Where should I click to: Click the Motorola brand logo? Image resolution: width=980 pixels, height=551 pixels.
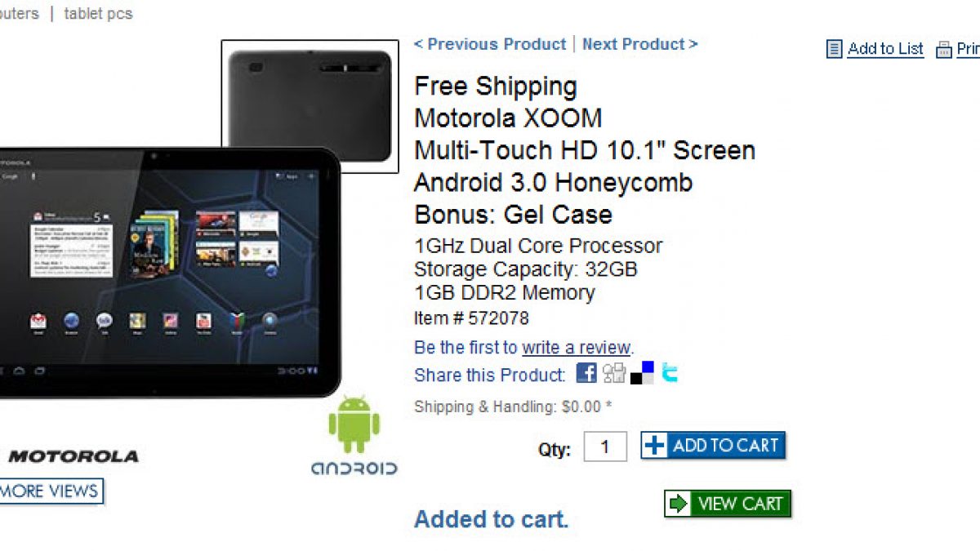click(x=72, y=456)
